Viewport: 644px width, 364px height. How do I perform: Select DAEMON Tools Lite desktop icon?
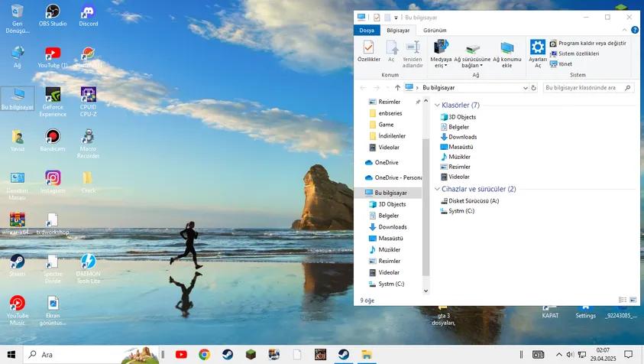(89, 269)
